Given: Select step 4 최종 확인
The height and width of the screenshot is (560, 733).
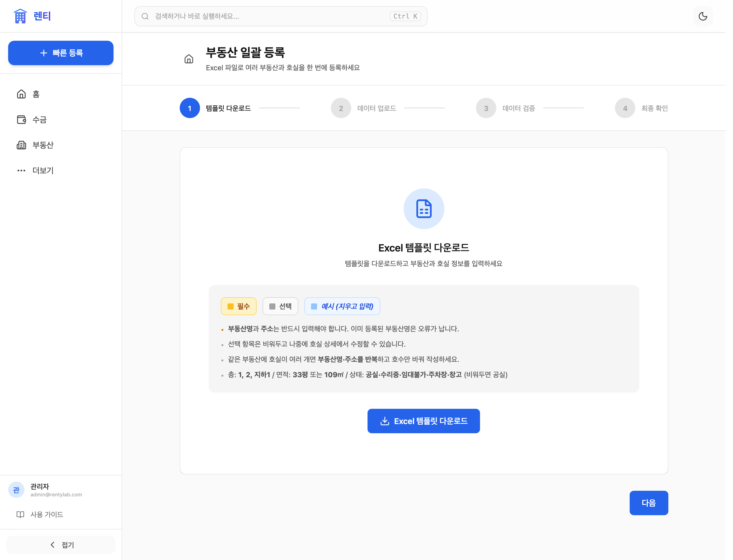Looking at the screenshot, I should coord(641,108).
